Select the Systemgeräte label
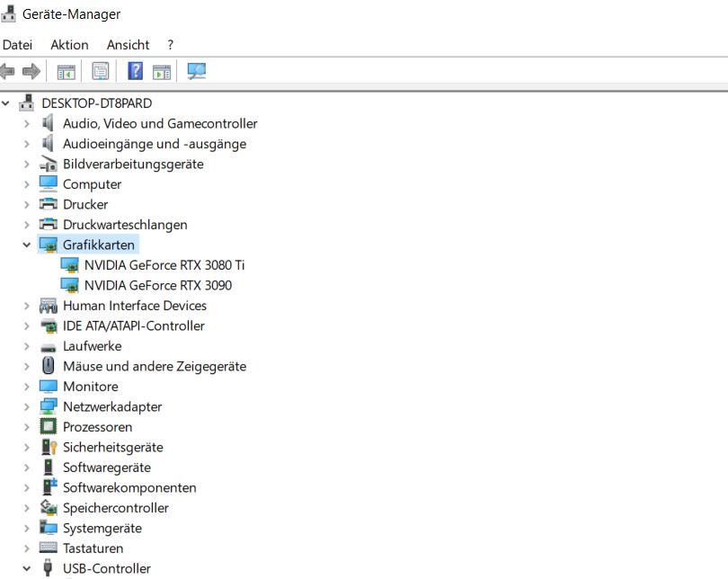 (x=102, y=528)
